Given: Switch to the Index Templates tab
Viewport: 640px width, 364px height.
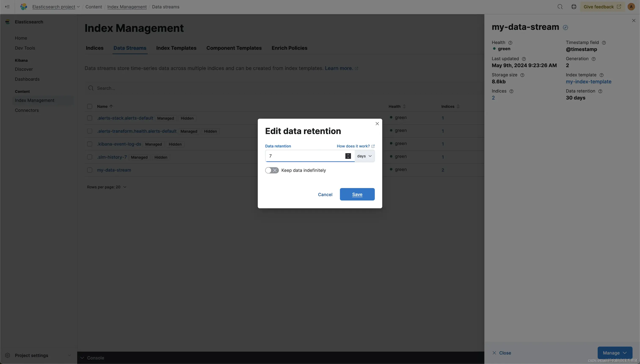Looking at the screenshot, I should click(x=176, y=48).
